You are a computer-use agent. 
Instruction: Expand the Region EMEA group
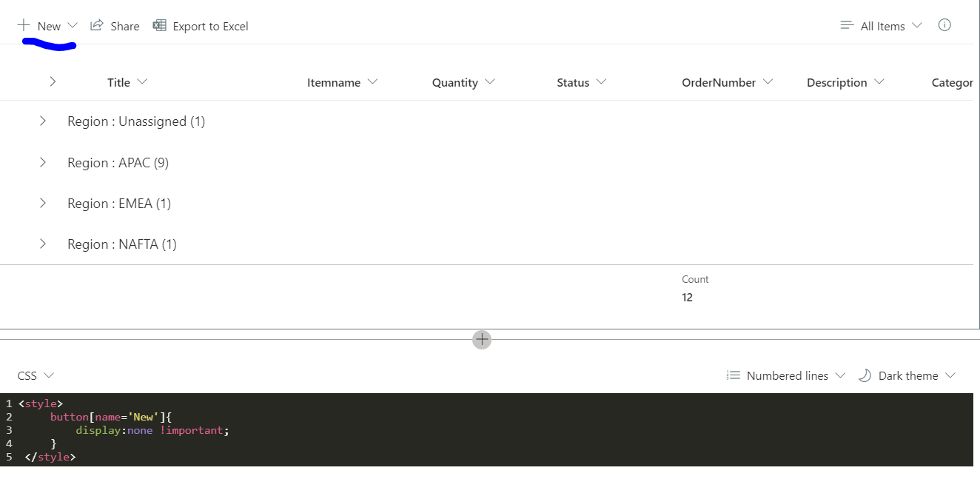[42, 203]
